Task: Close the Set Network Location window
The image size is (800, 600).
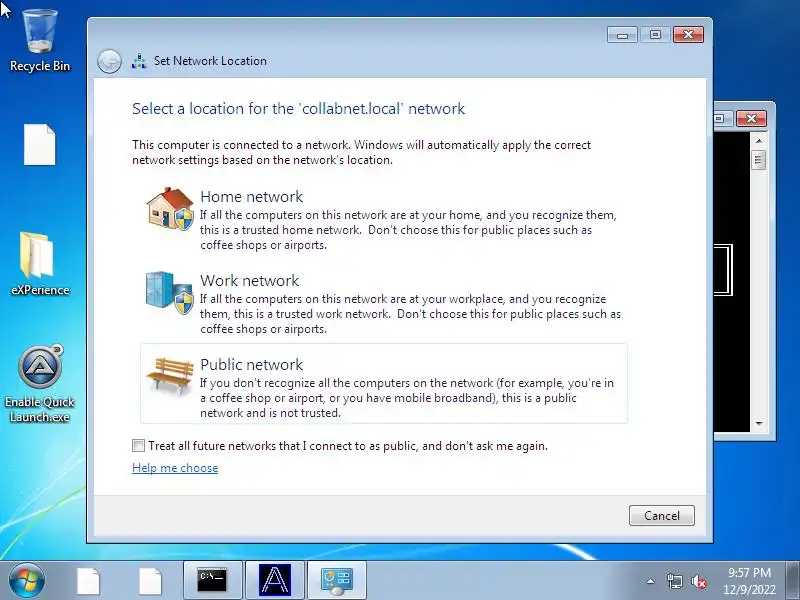Action: (688, 35)
